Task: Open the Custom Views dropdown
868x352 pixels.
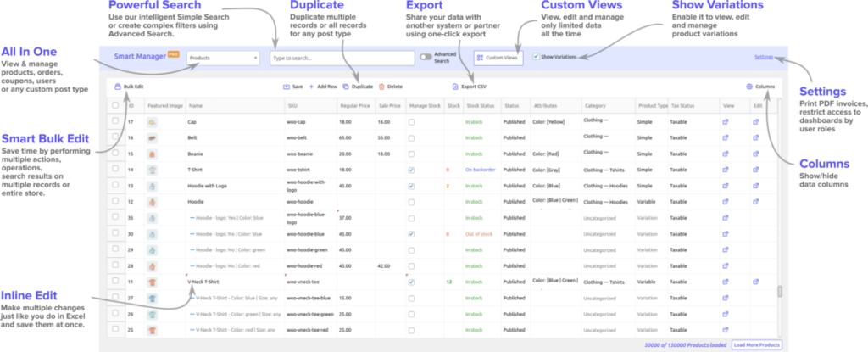Action: coord(498,58)
